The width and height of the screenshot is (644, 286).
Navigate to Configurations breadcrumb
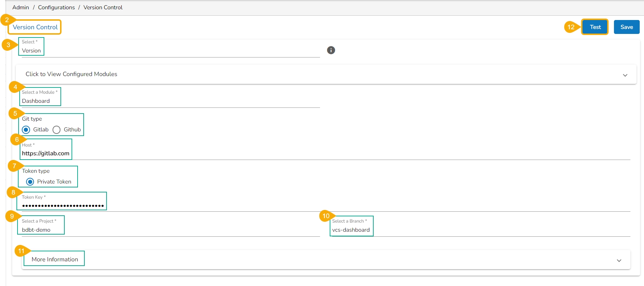(56, 7)
